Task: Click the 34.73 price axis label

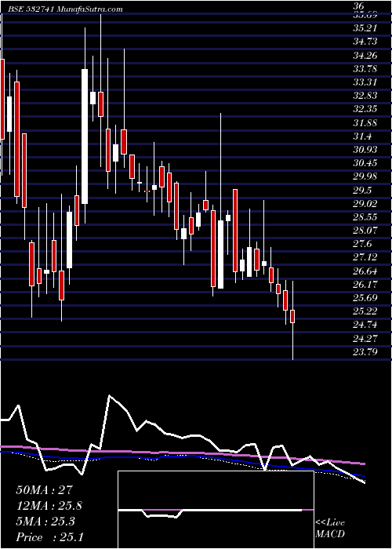Action: 365,42
